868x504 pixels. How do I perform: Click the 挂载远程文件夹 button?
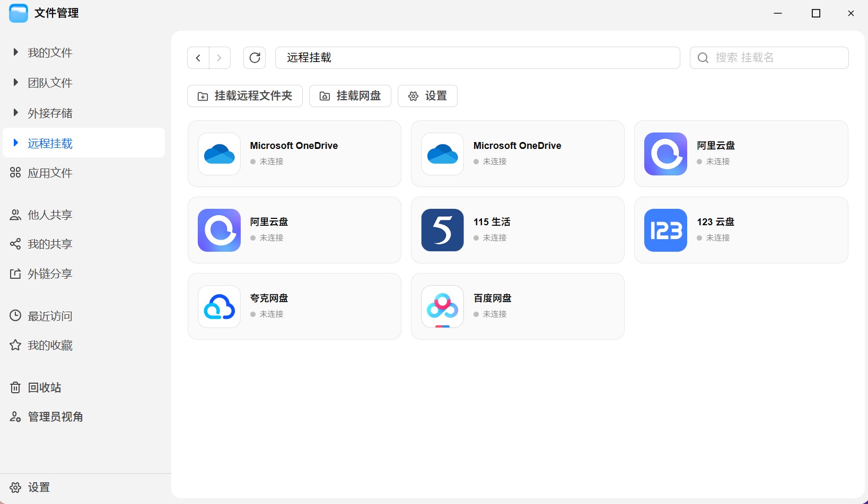[245, 96]
